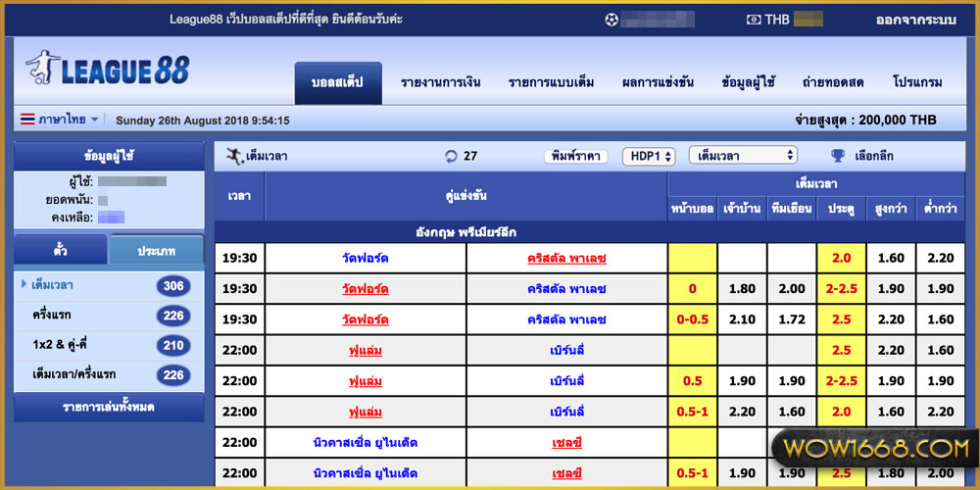The height and width of the screenshot is (490, 980).
Task: Click the THB banknote icon
Action: pos(753,20)
